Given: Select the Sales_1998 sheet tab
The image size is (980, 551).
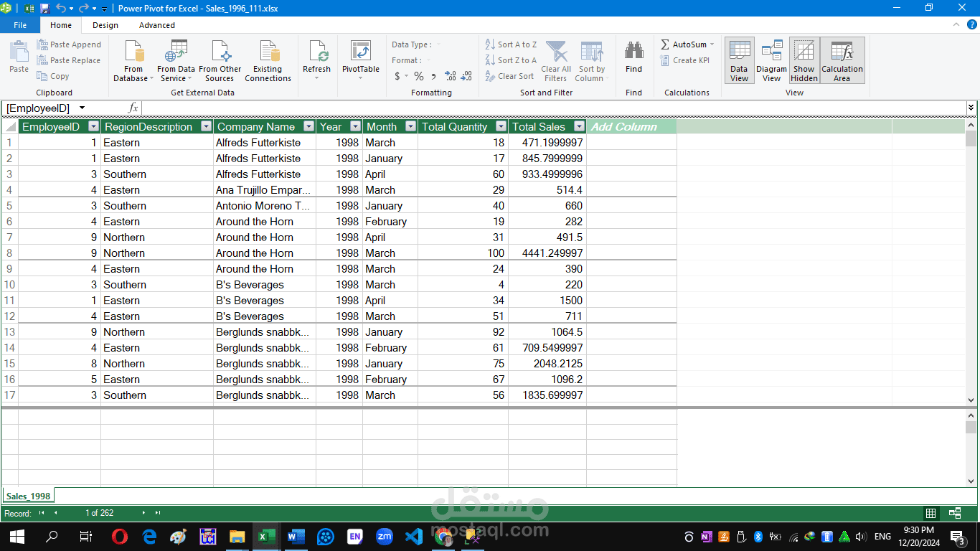Looking at the screenshot, I should 28,496.
